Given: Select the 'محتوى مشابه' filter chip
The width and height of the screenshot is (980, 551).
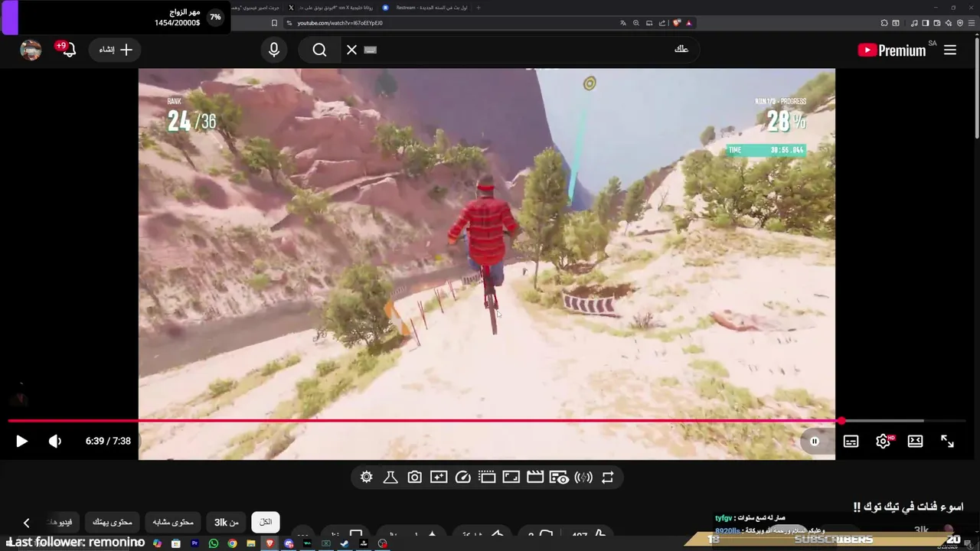Looking at the screenshot, I should pyautogui.click(x=173, y=522).
